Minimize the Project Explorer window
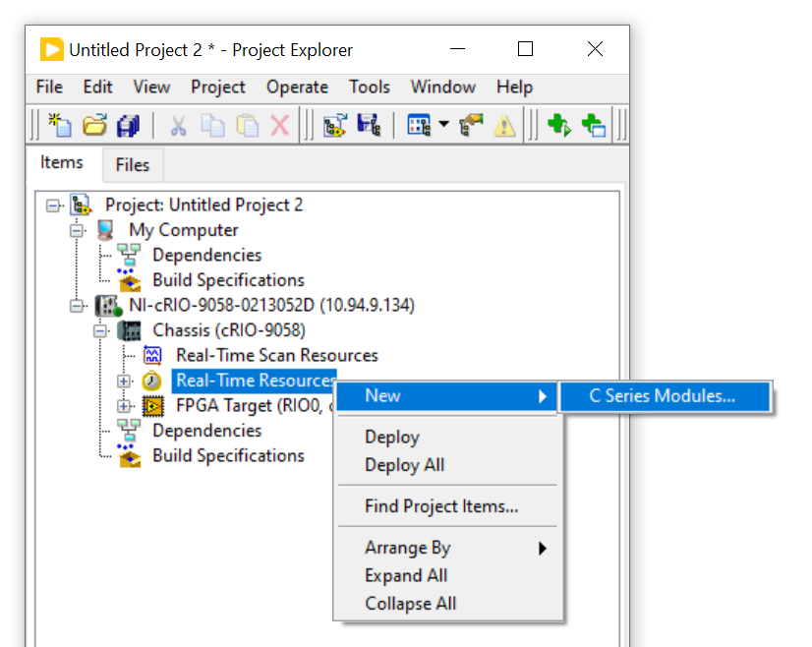 pos(457,49)
